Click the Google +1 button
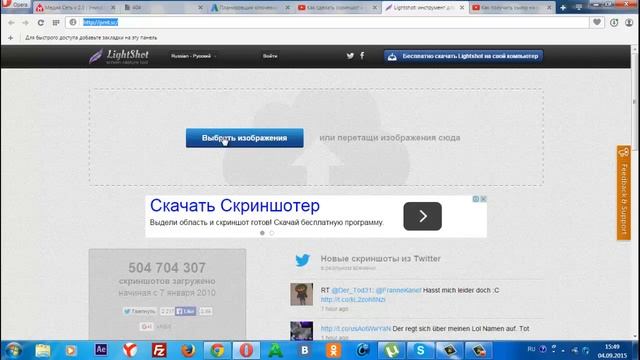 pyautogui.click(x=147, y=327)
